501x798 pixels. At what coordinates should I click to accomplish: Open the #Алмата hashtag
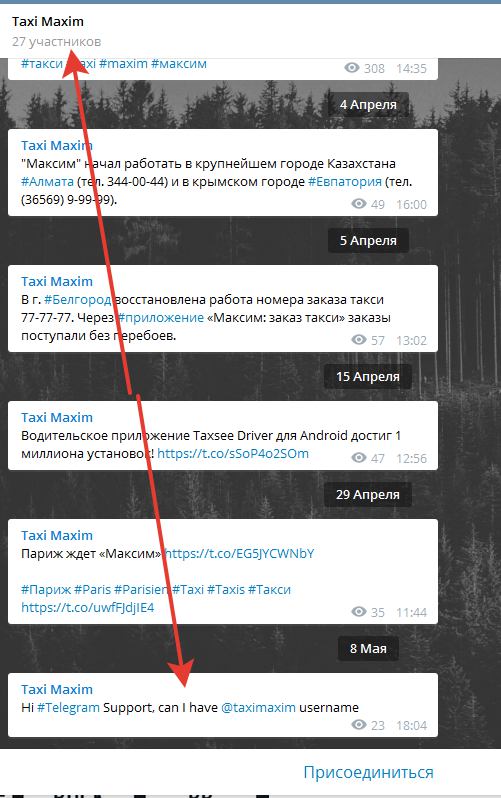pyautogui.click(x=47, y=182)
